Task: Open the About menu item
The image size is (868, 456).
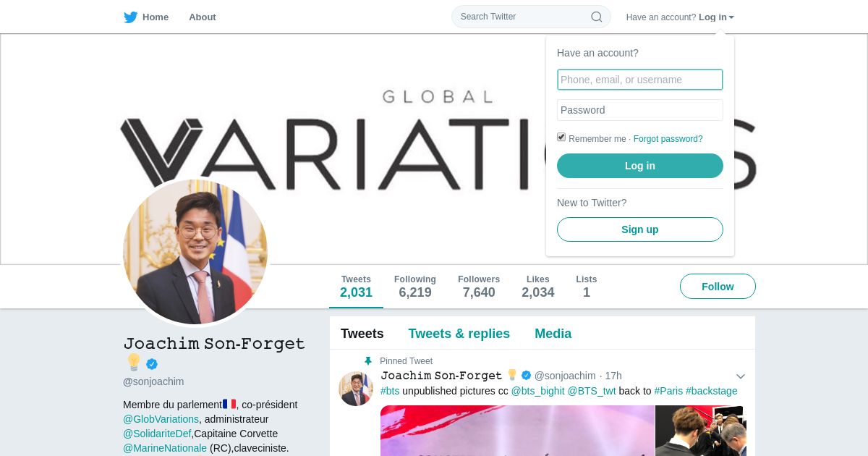Action: click(x=203, y=17)
